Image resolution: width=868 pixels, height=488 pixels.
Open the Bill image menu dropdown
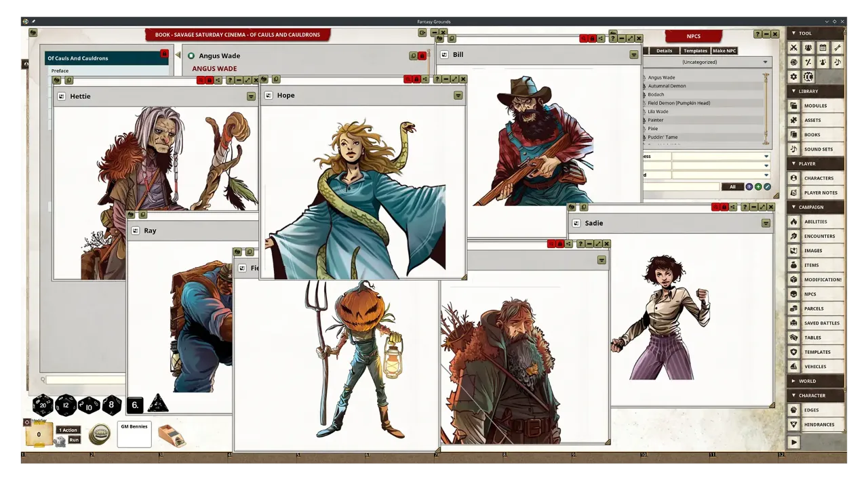[633, 55]
